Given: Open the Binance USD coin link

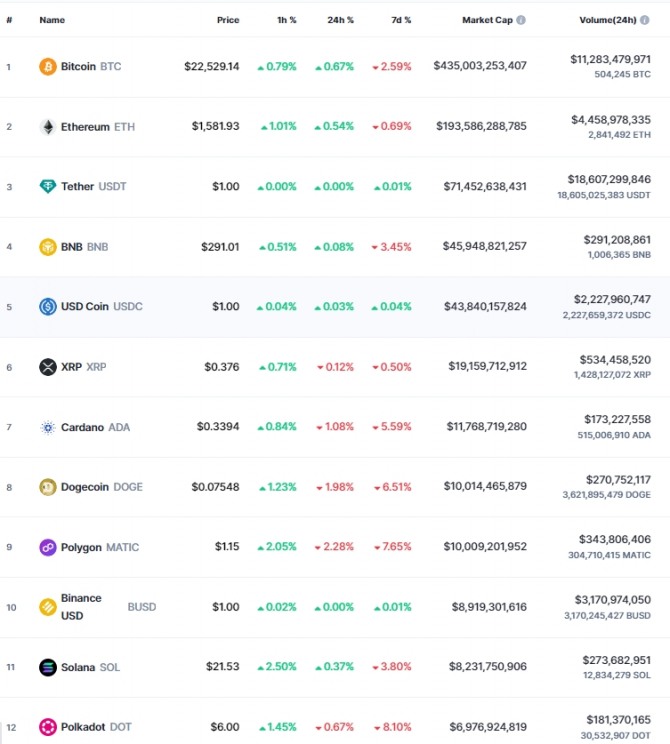Looking at the screenshot, I should click(x=81, y=606).
